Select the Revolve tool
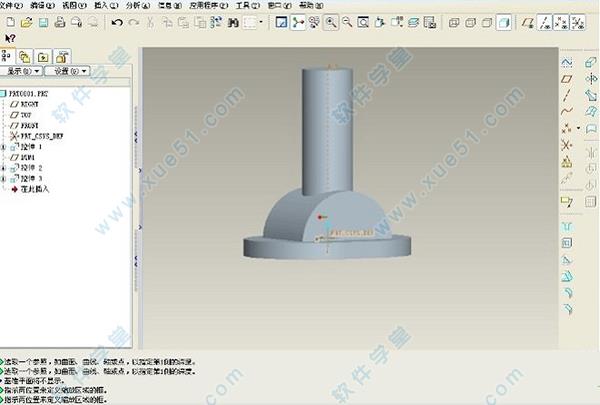Viewport: 600px width, 405px height. pyautogui.click(x=591, y=79)
